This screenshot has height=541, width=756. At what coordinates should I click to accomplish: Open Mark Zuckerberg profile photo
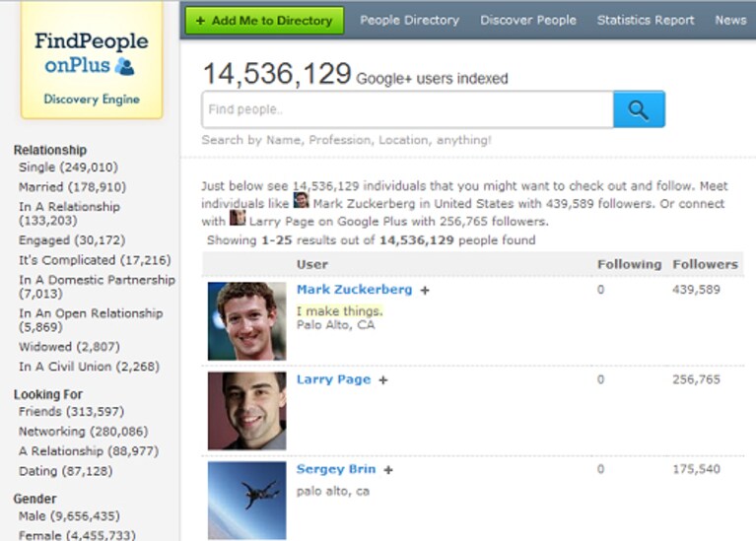[246, 321]
